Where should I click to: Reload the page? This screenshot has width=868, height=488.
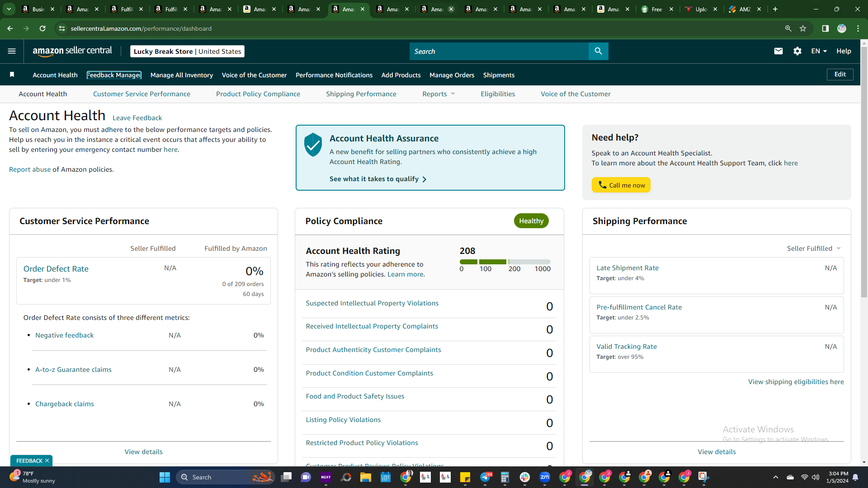(x=42, y=28)
